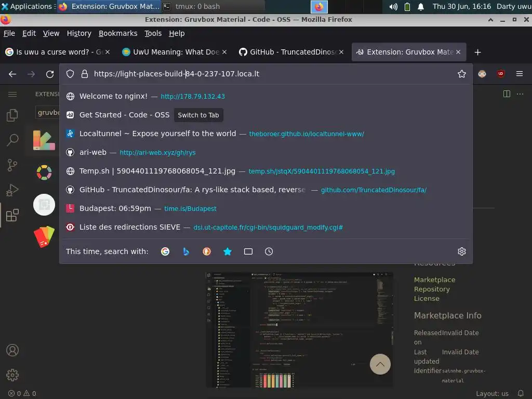Open the Manage gear in activity bar
This screenshot has height=399, width=532.
pyautogui.click(x=12, y=375)
